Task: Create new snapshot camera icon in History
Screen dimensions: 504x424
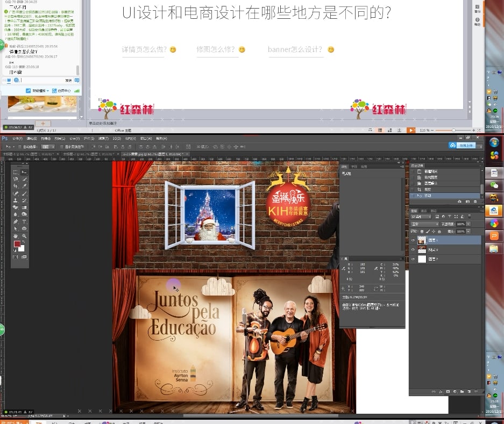Action: (467, 202)
